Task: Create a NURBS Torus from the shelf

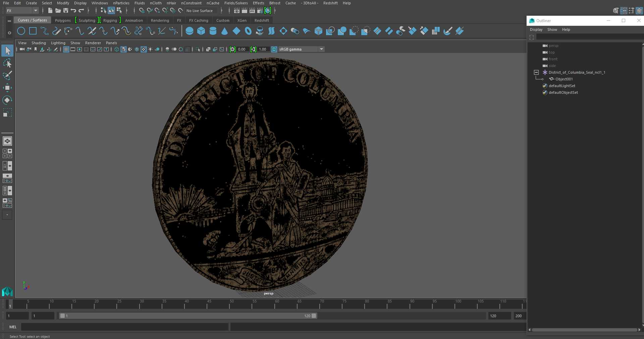Action: (248, 31)
